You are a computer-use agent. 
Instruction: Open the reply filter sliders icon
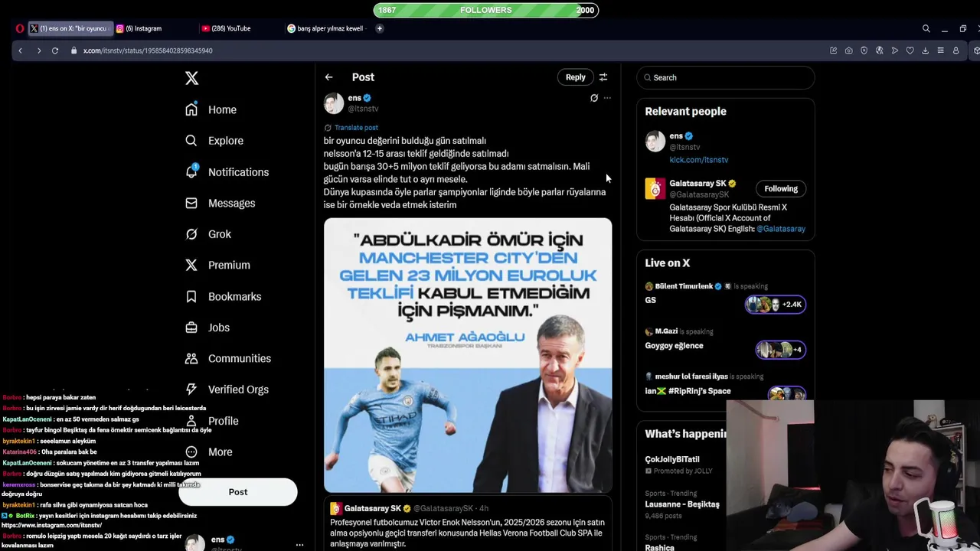coord(603,77)
